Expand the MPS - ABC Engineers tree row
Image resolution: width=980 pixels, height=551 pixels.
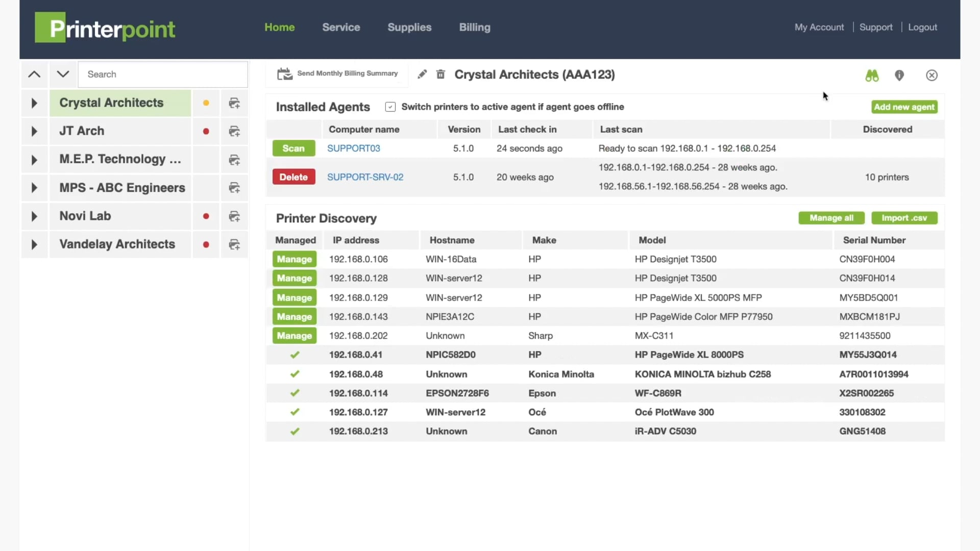34,188
